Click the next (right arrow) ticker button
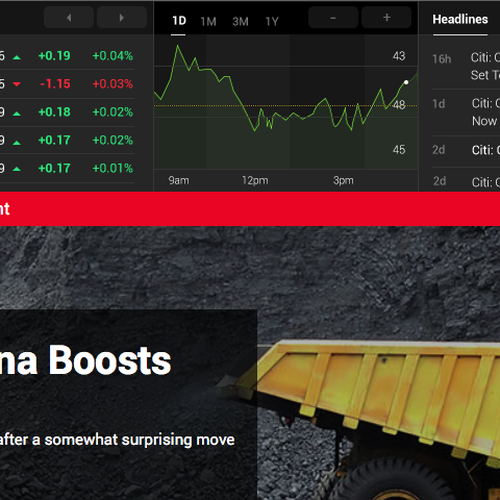Viewport: 500px width, 500px height. 122,18
